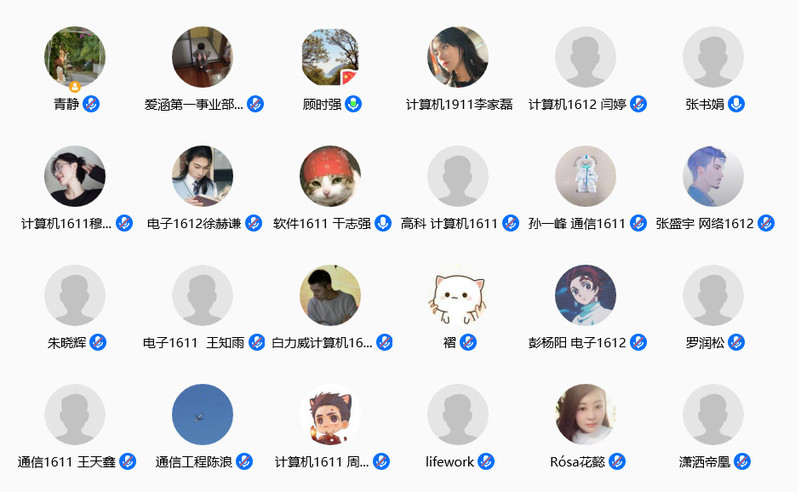Screen dimensions: 798x492
Task: Click the muted mic icon beside 青静
Action: (91, 104)
